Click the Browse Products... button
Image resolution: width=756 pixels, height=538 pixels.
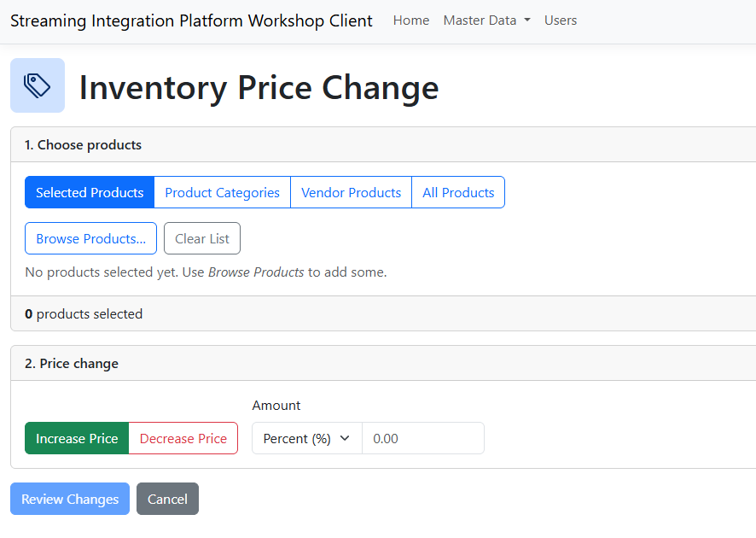90,238
